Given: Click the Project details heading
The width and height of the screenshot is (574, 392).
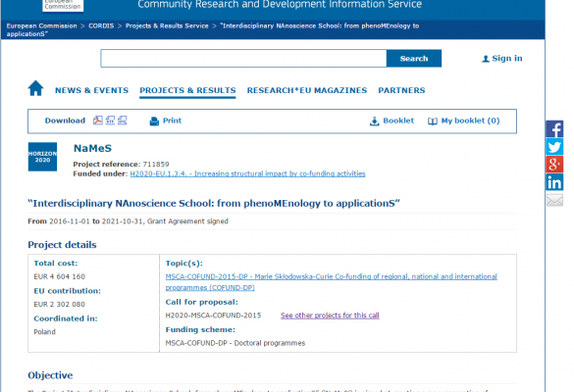Looking at the screenshot, I should [62, 245].
